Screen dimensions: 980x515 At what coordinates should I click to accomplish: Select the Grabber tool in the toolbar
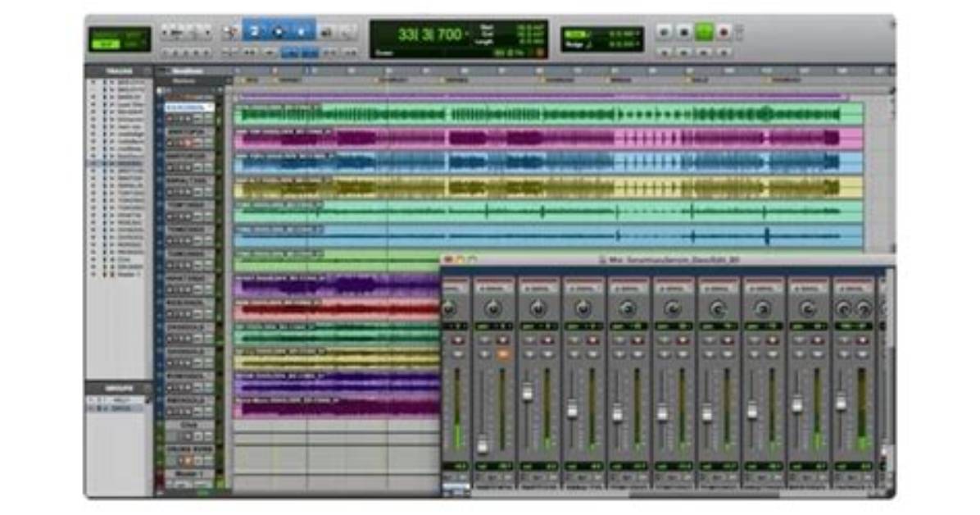[302, 32]
